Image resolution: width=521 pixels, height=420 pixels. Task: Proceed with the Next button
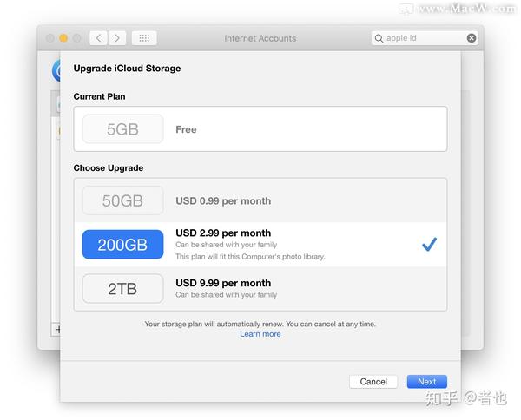click(x=427, y=382)
